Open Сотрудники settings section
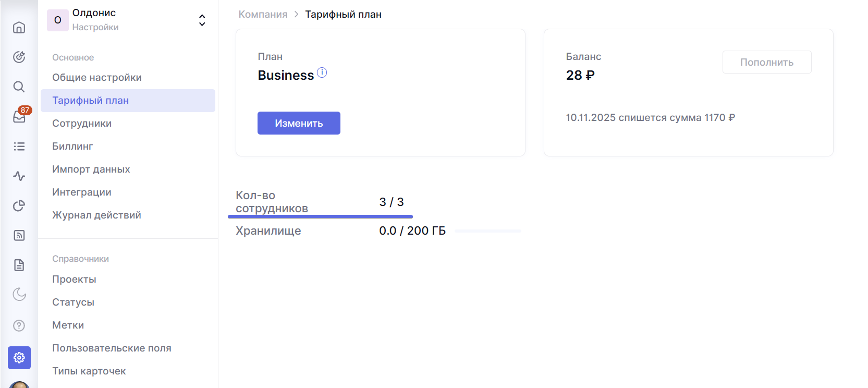The height and width of the screenshot is (388, 868). coord(82,124)
